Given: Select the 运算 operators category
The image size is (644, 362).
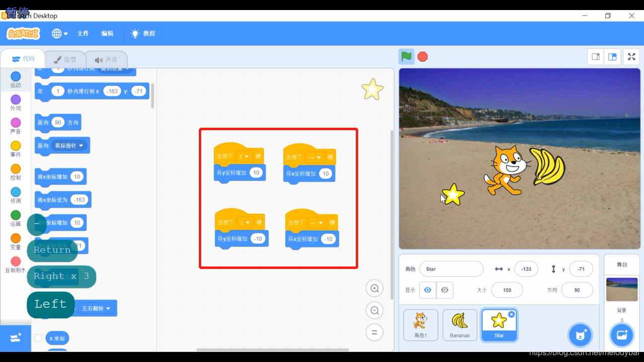Looking at the screenshot, I should tap(16, 219).
